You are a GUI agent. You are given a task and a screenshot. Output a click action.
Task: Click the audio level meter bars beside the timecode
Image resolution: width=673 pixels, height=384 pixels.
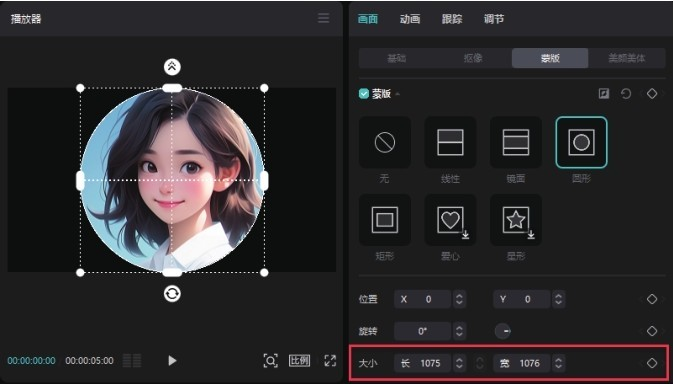coord(132,360)
